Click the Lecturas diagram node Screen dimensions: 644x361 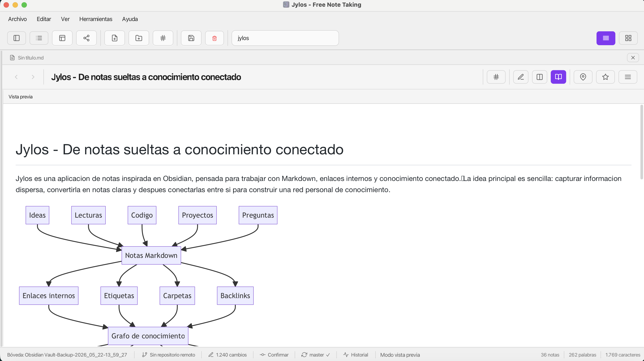coord(88,215)
